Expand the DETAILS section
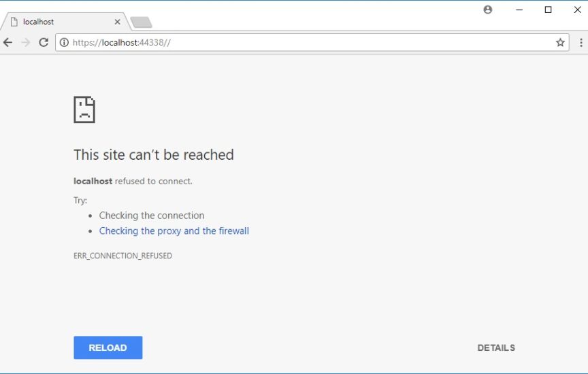Image resolution: width=588 pixels, height=374 pixels. [496, 347]
